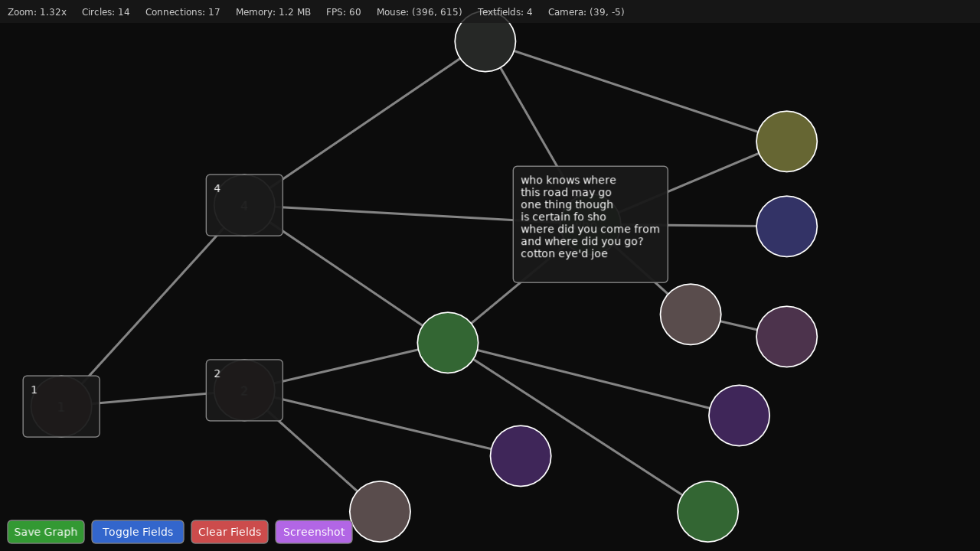Click the "Zoom: 1.32x" status readout
This screenshot has width=980, height=551.
pyautogui.click(x=37, y=12)
